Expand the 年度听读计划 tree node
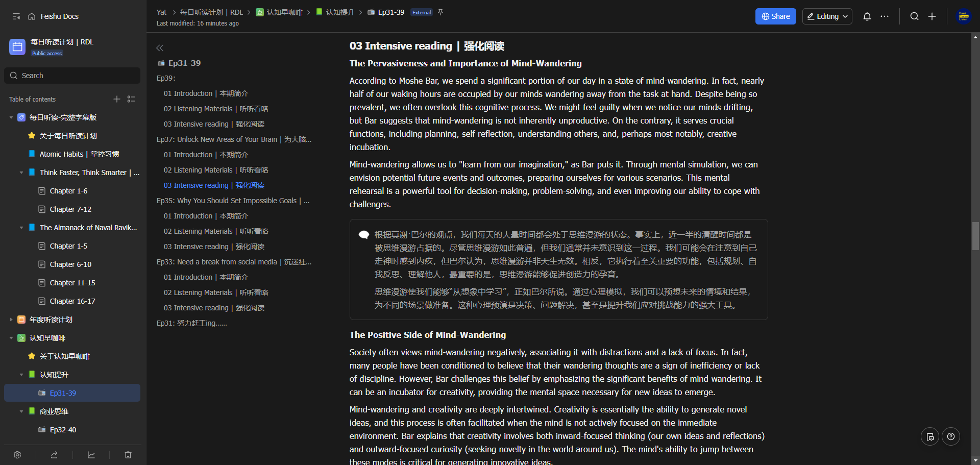The image size is (980, 465). (11, 320)
